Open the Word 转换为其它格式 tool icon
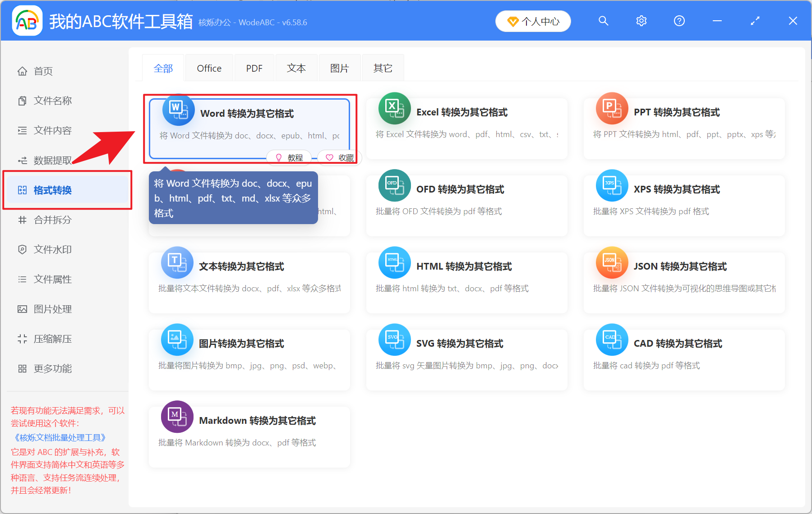The image size is (812, 514). pos(178,110)
